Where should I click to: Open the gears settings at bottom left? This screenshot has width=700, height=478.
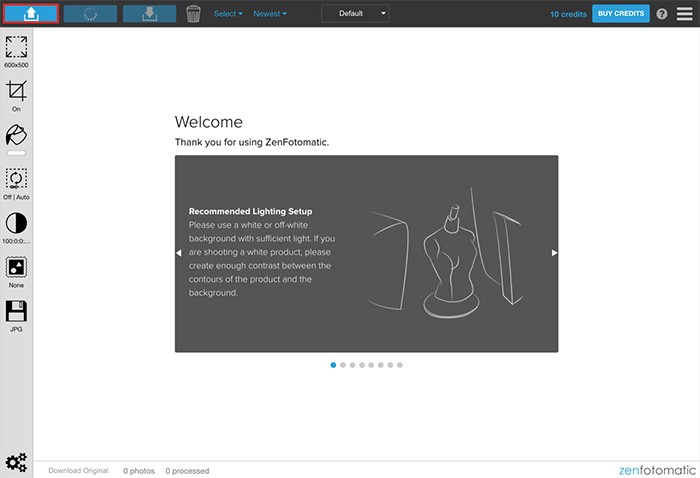16,462
